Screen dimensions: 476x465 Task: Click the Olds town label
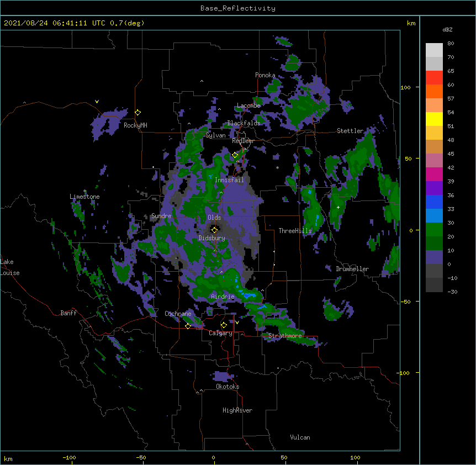[214, 218]
